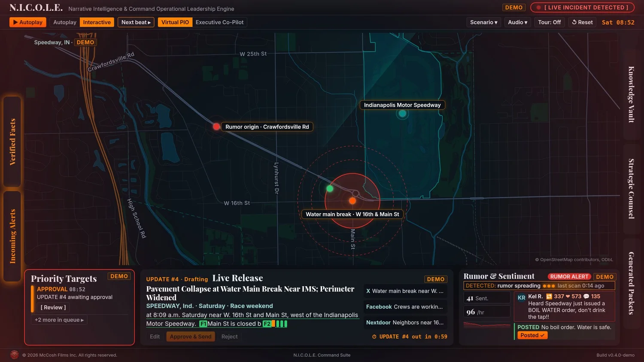
Task: Switch mode to Autoplay in the toggle
Action: point(65,22)
